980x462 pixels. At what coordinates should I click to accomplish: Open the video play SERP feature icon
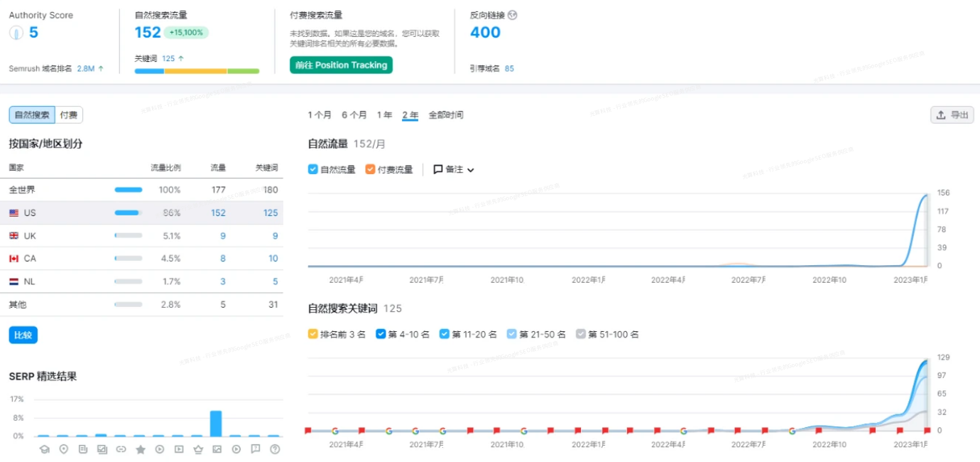(159, 448)
